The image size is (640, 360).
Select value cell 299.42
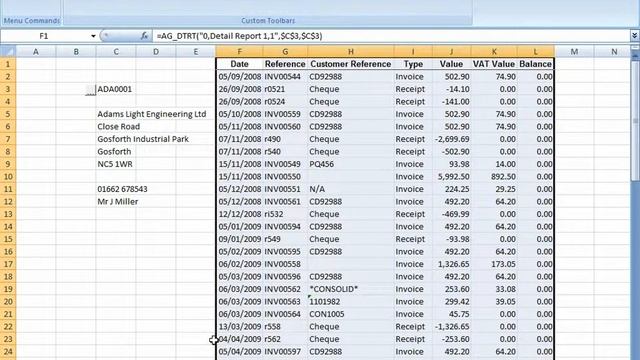(x=451, y=302)
